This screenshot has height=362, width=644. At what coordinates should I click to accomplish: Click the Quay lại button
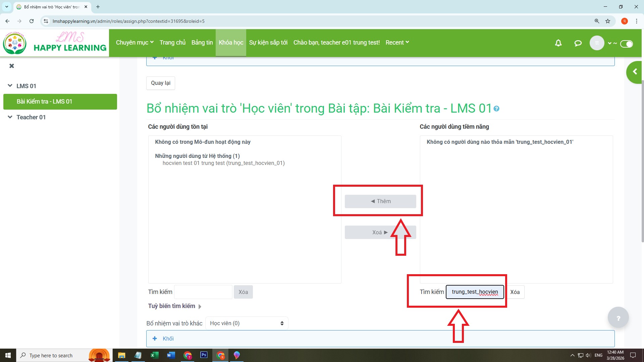point(160,83)
